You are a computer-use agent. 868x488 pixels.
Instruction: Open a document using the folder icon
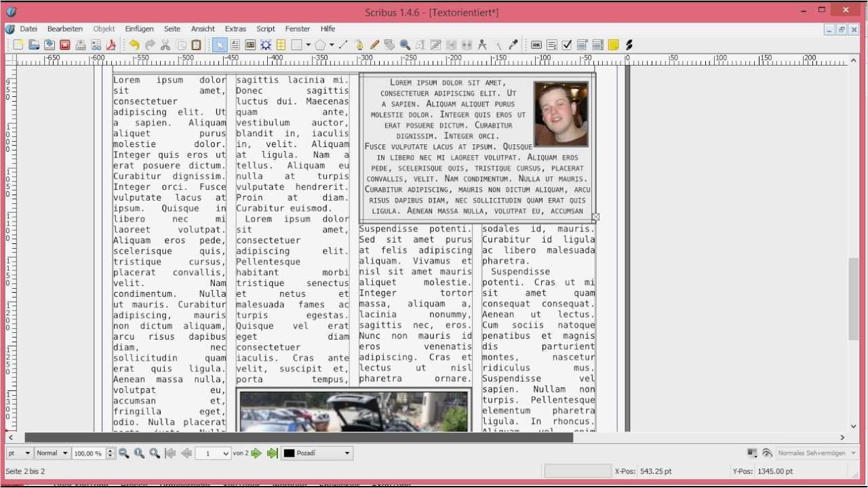pos(34,45)
